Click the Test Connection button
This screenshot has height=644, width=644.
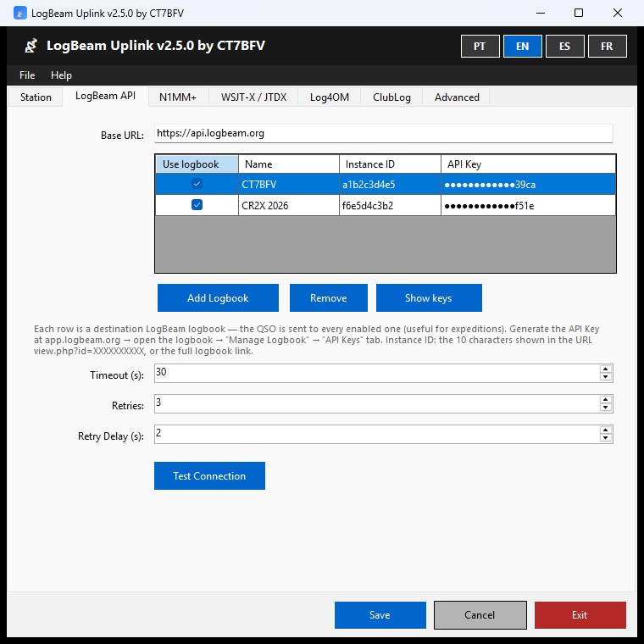point(209,475)
